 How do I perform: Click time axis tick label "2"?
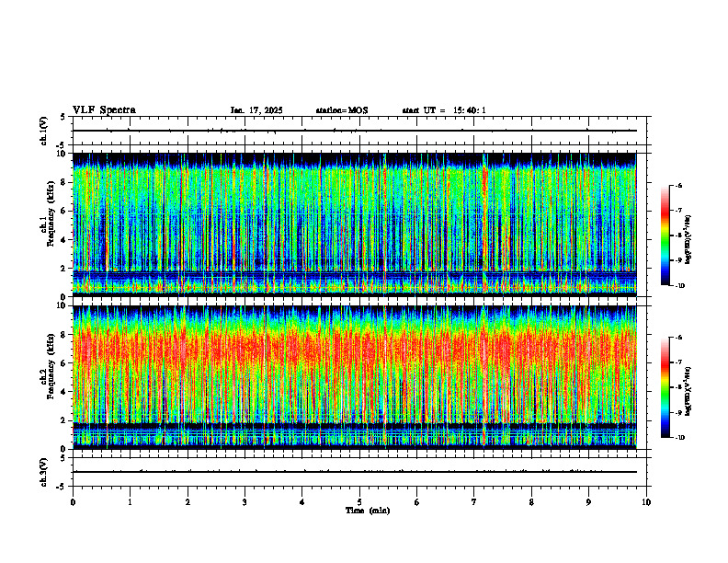tap(188, 502)
